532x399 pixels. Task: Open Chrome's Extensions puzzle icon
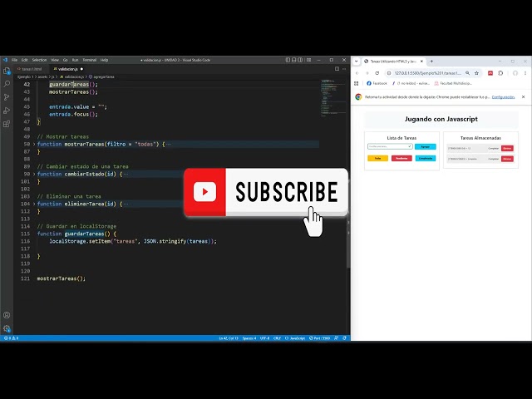point(500,73)
